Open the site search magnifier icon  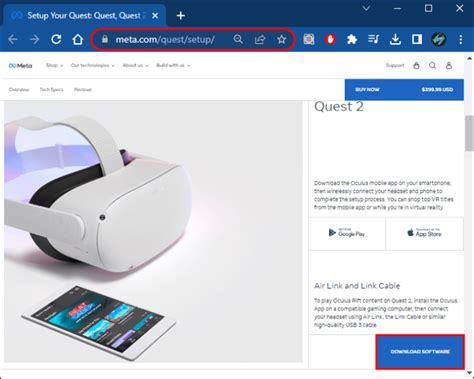pyautogui.click(x=433, y=66)
